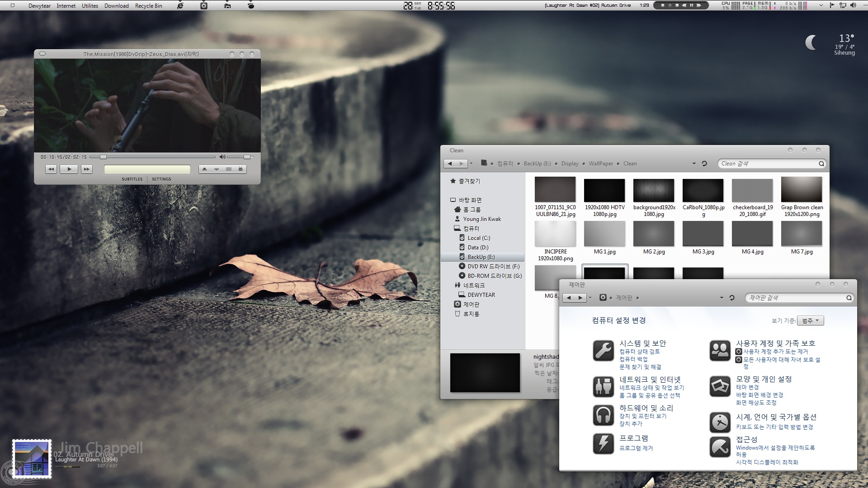Open 하드웨어 및 소리 headphone icon
This screenshot has width=868, height=488.
point(604,415)
